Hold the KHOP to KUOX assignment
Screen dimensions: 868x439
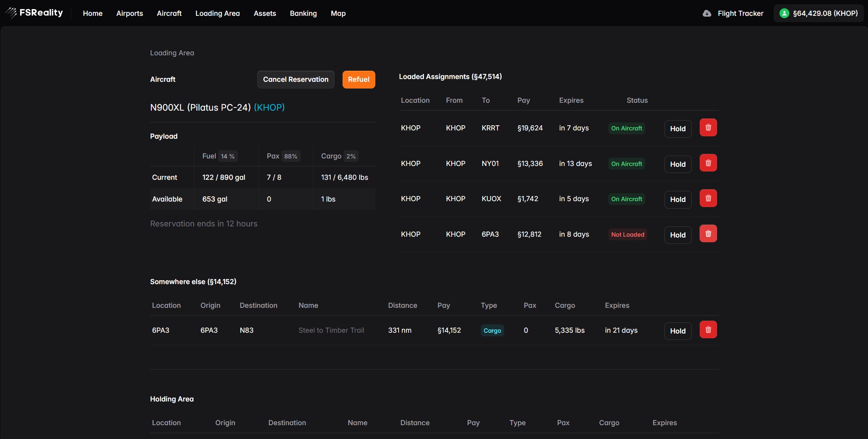[x=678, y=200]
